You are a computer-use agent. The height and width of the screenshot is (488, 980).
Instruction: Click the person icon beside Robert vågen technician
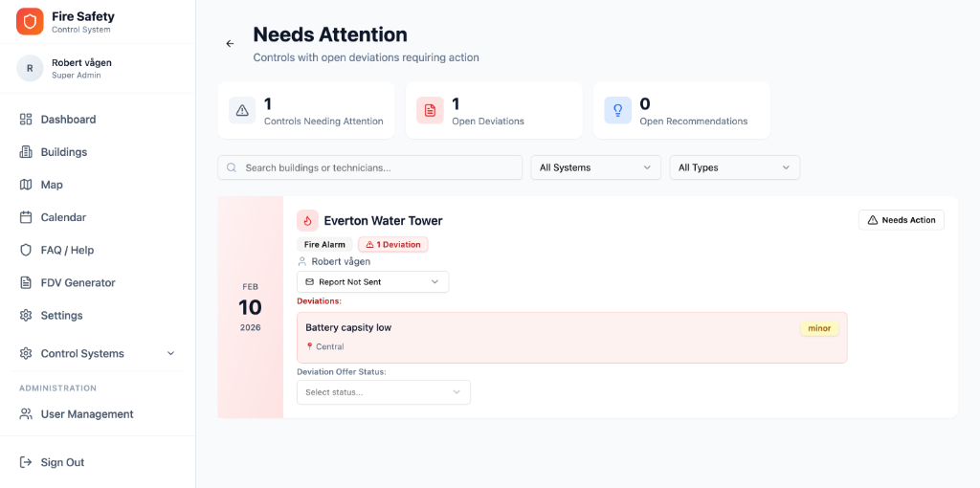tap(302, 261)
